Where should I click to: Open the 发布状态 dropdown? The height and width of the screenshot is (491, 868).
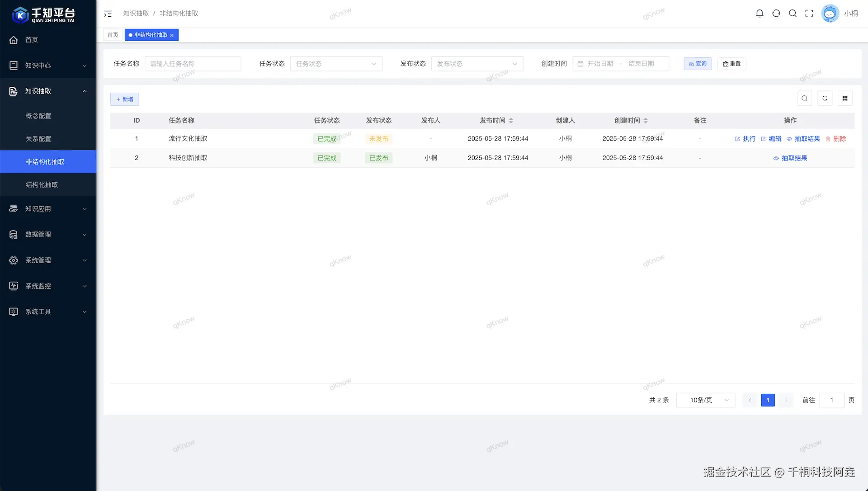coord(477,64)
